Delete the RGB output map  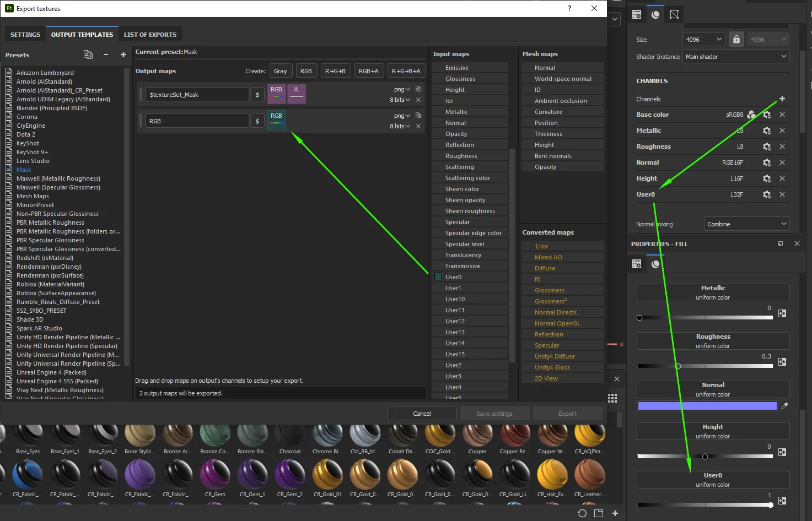click(418, 126)
